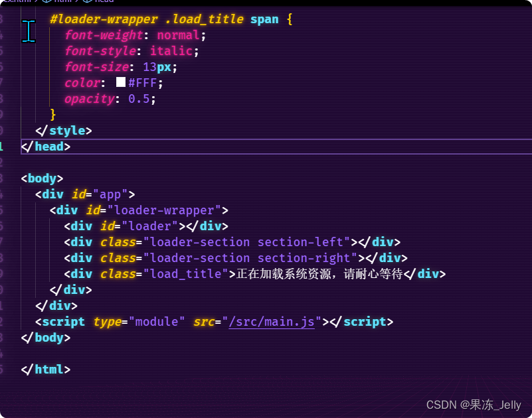Click the "font-style" property name
The width and height of the screenshot is (532, 418).
(100, 51)
